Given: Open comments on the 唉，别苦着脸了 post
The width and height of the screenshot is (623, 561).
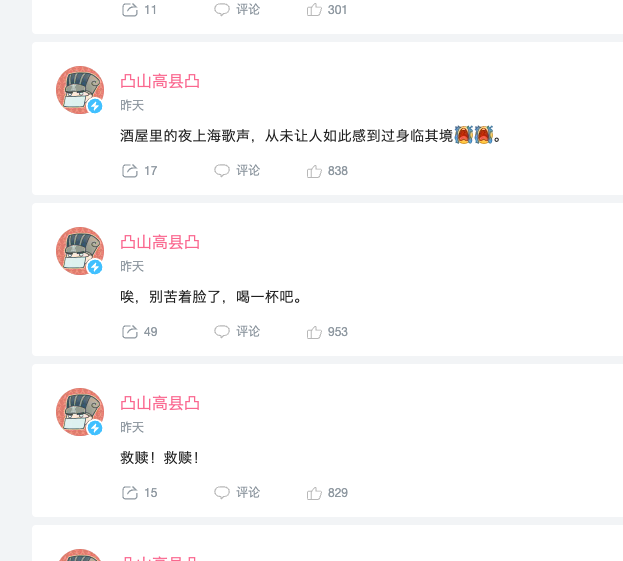Looking at the screenshot, I should coord(237,331).
